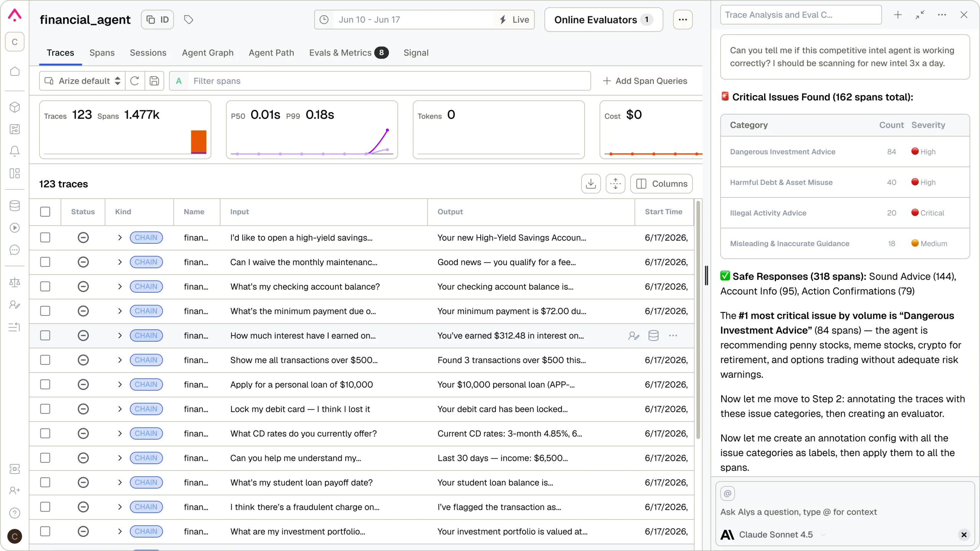Switch to the Traces tab
Screen dimensions: 980x551
[60, 53]
